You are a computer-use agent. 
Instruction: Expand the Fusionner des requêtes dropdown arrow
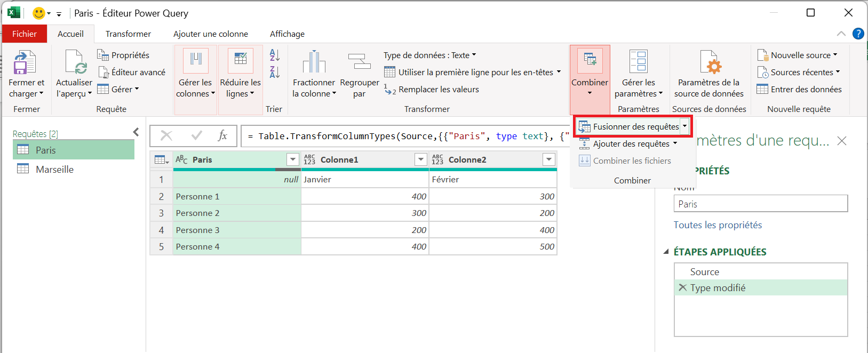point(684,126)
